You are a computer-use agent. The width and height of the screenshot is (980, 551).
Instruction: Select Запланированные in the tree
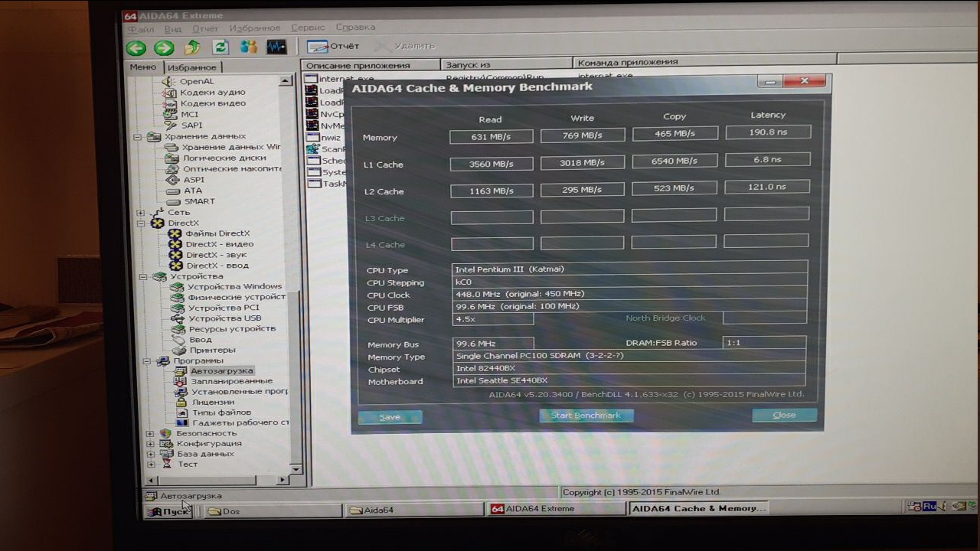pyautogui.click(x=231, y=381)
